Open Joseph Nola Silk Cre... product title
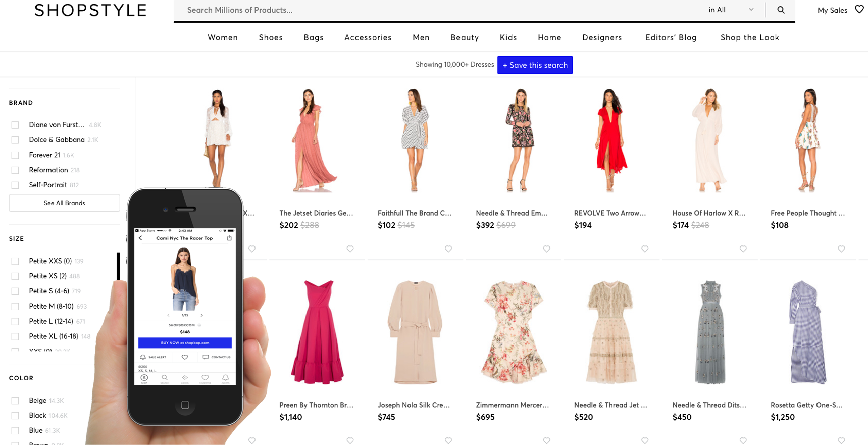This screenshot has width=868, height=445. coord(414,405)
